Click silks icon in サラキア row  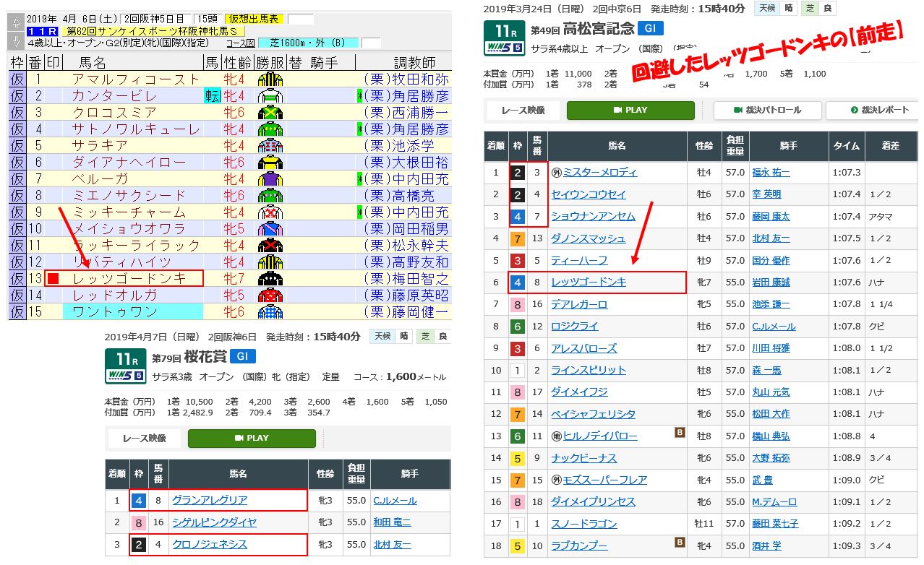pos(270,146)
